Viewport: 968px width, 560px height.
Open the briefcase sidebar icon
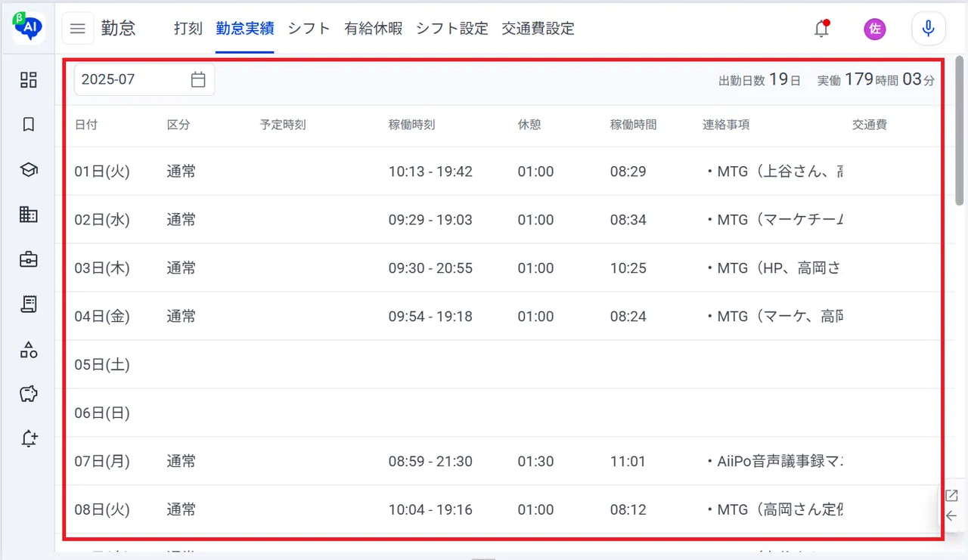tap(29, 259)
